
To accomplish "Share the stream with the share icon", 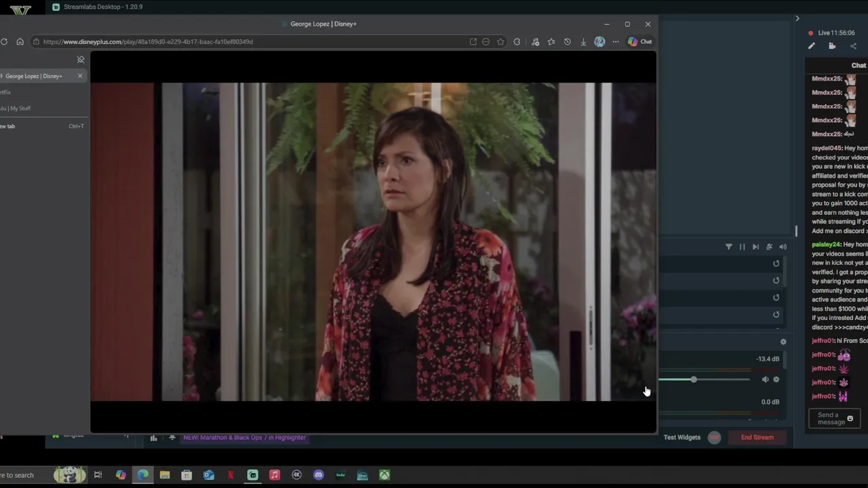I will pyautogui.click(x=853, y=46).
